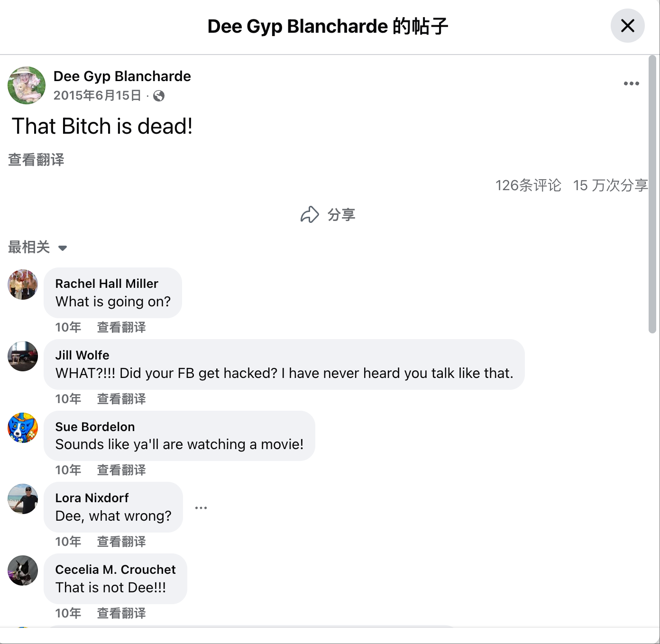Click the public globe privacy icon
Image resolution: width=660 pixels, height=644 pixels.
159,96
